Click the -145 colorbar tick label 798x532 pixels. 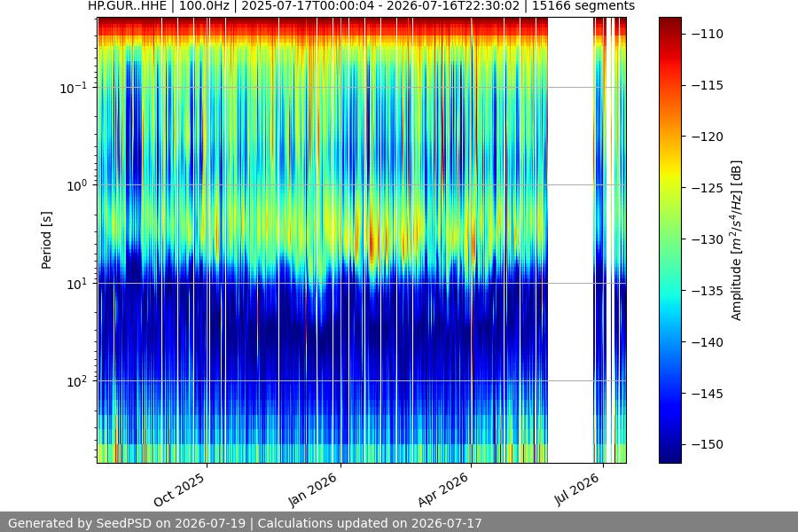pyautogui.click(x=708, y=394)
